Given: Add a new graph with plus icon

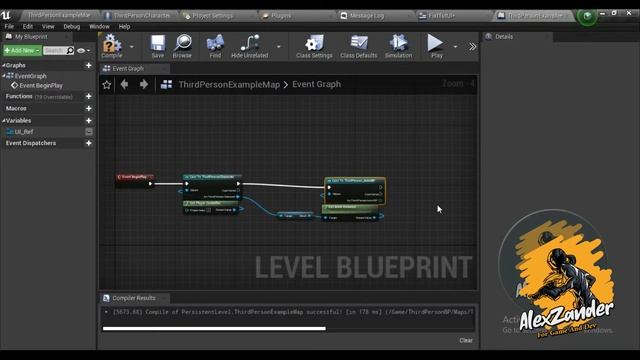Looking at the screenshot, I should 89,65.
